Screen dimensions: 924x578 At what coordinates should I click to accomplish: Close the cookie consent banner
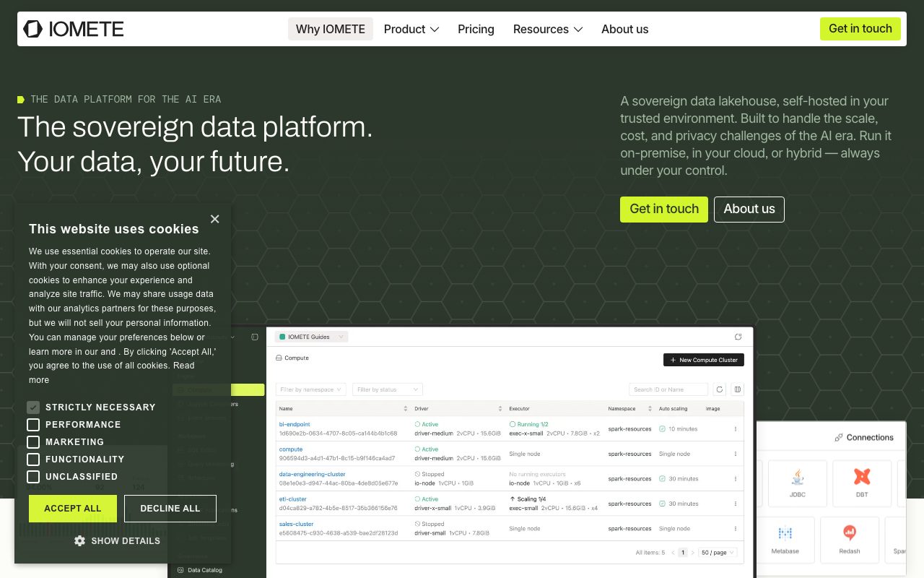click(x=214, y=219)
